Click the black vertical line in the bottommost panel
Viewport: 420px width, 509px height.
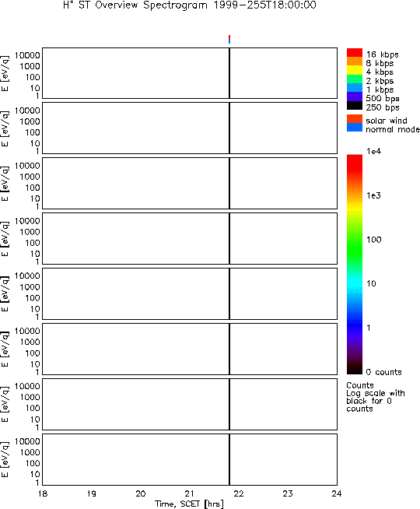(229, 459)
